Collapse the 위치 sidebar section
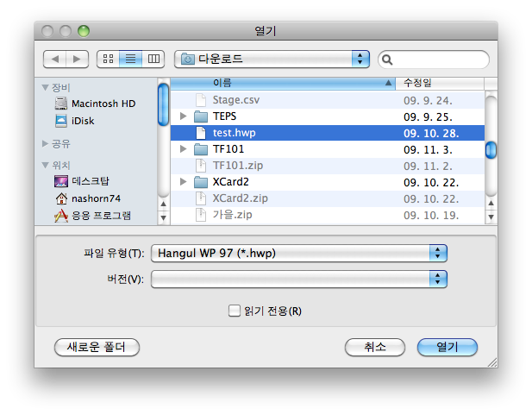The image size is (532, 415). click(x=45, y=166)
